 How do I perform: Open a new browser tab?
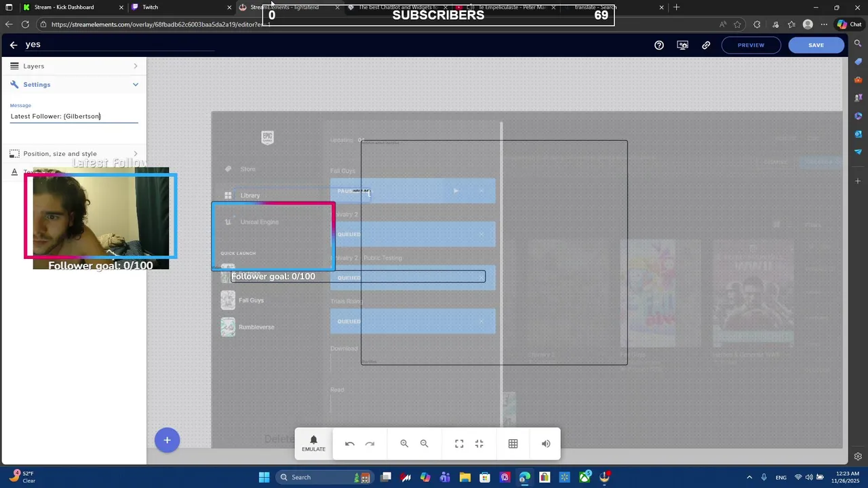click(x=676, y=7)
